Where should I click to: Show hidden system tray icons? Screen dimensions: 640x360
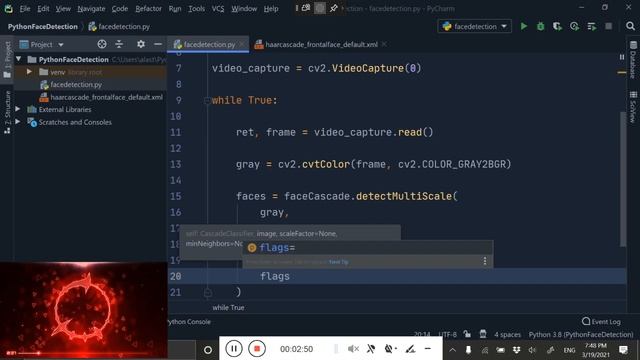click(452, 350)
